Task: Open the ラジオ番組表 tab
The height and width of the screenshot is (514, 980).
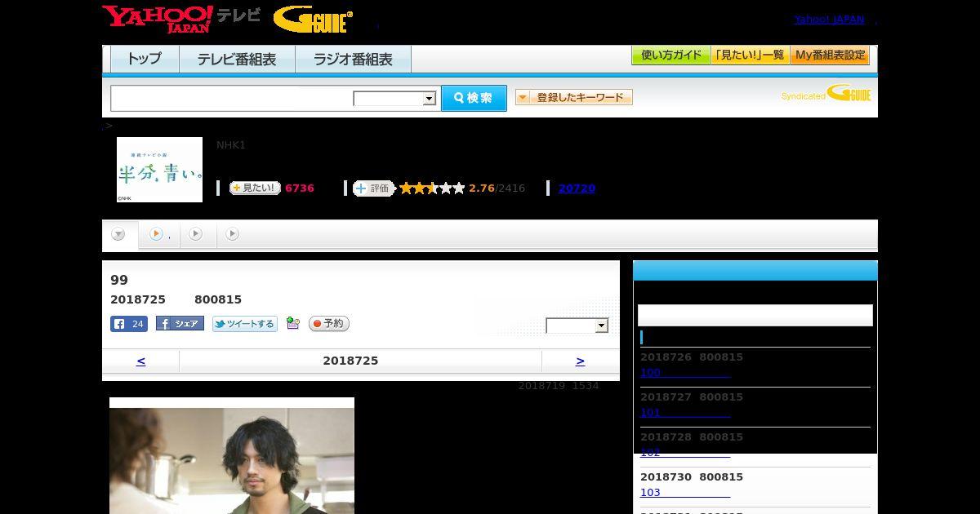Action: [353, 60]
